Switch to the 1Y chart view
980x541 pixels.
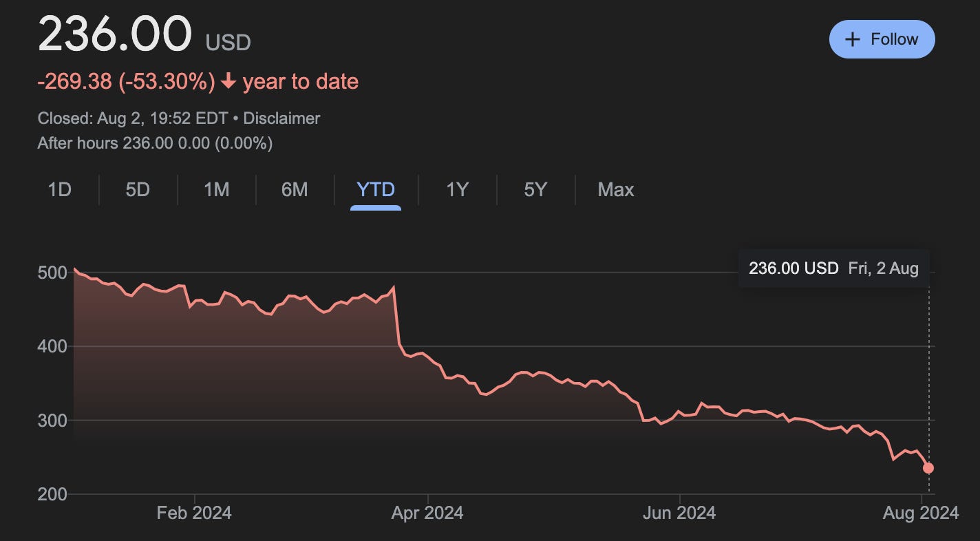(455, 190)
